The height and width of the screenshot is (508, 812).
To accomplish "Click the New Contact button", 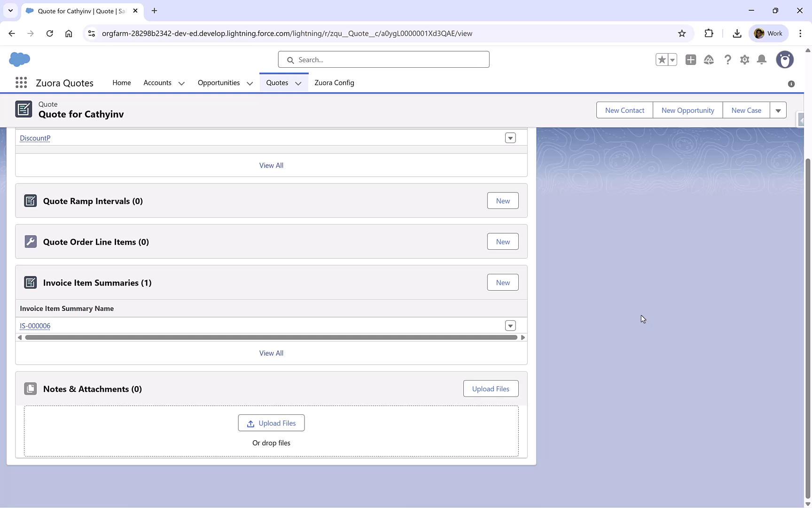I will 624,110.
